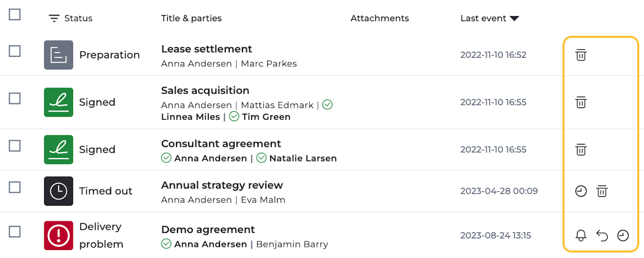Click clock icon on Demo agreement row

623,235
